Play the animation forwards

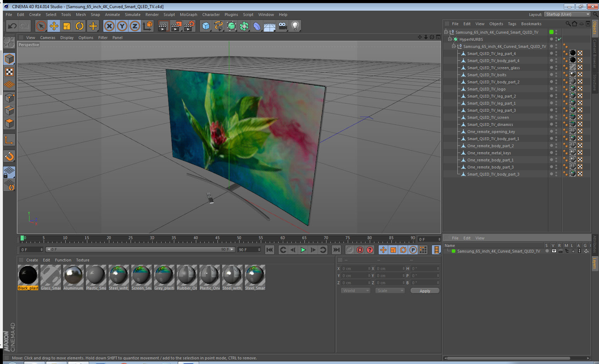point(303,250)
